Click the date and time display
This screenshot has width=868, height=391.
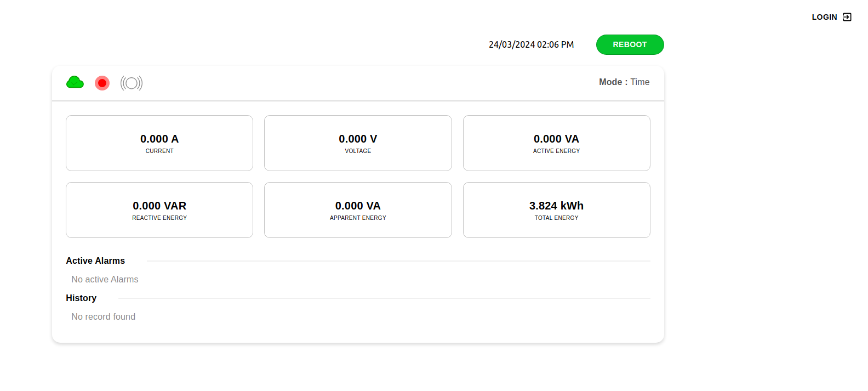pos(531,44)
